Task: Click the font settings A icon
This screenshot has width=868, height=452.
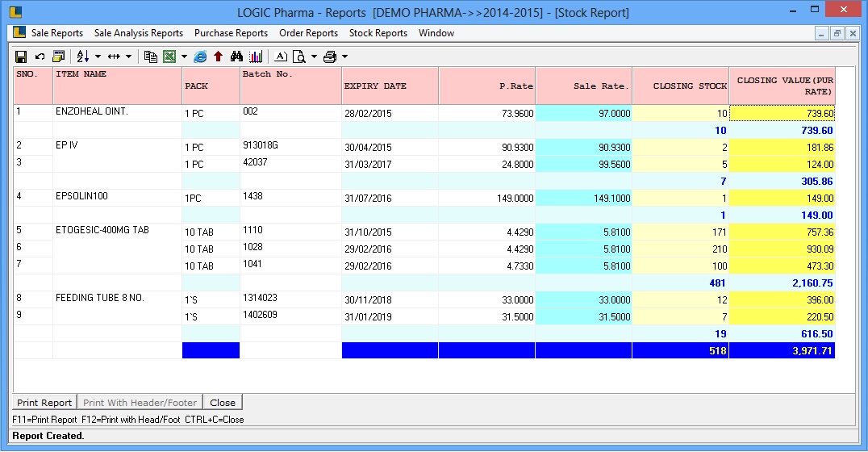Action: [281, 56]
